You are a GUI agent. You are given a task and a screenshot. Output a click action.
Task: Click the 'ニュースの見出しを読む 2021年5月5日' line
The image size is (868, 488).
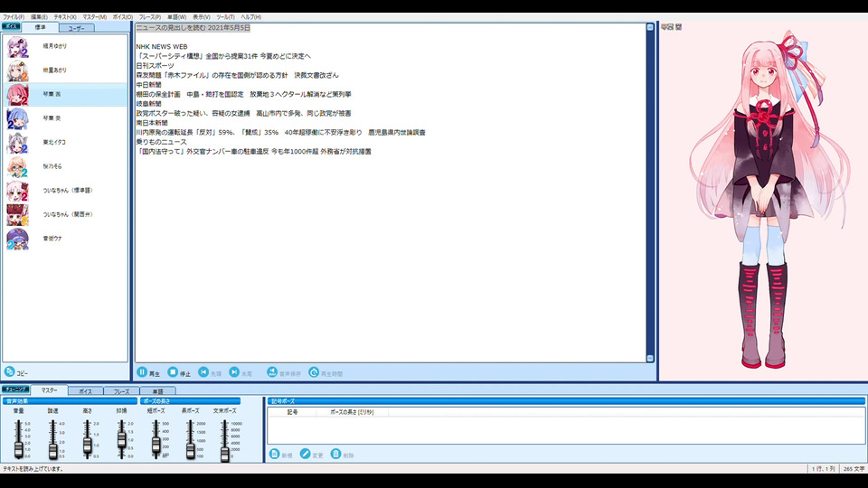193,28
